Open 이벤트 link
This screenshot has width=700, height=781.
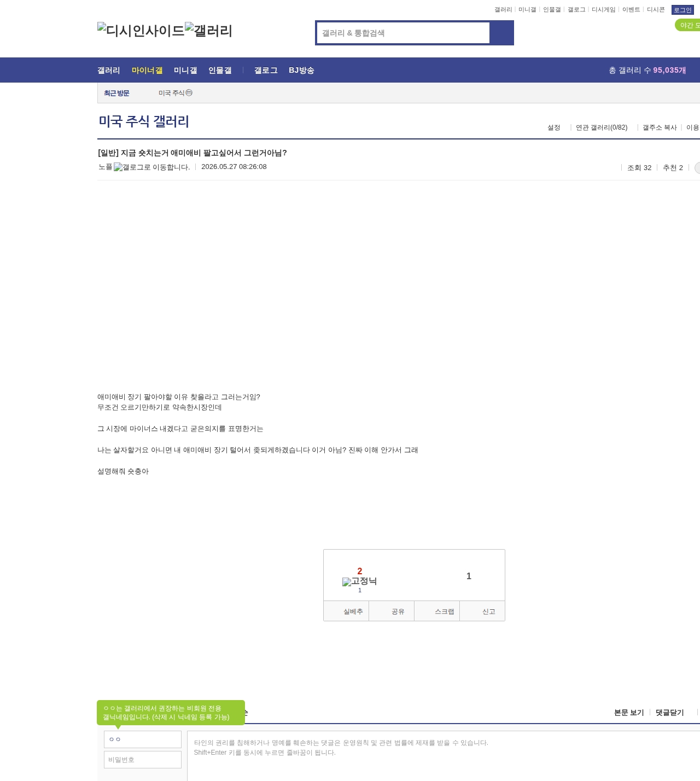pos(631,10)
